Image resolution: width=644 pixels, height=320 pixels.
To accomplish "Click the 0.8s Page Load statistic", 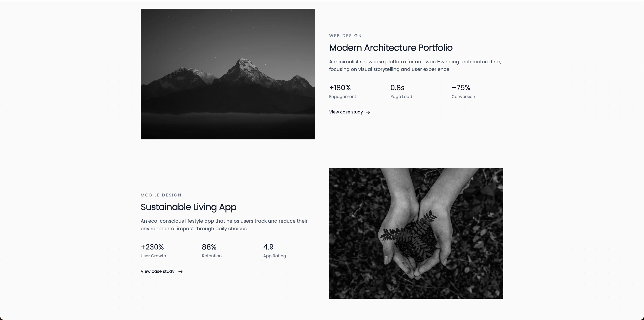I will click(x=401, y=92).
